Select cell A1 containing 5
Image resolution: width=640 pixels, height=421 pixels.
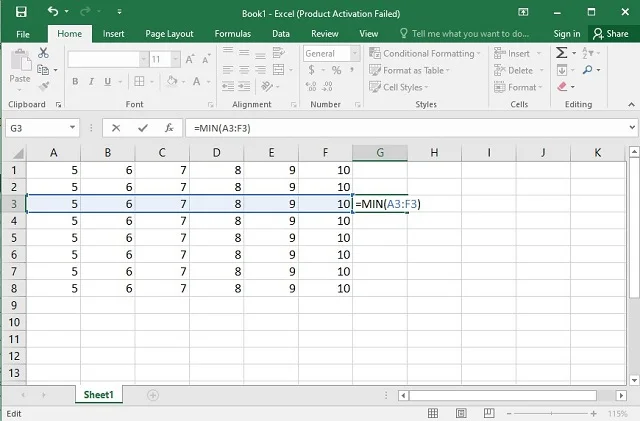[x=53, y=171]
